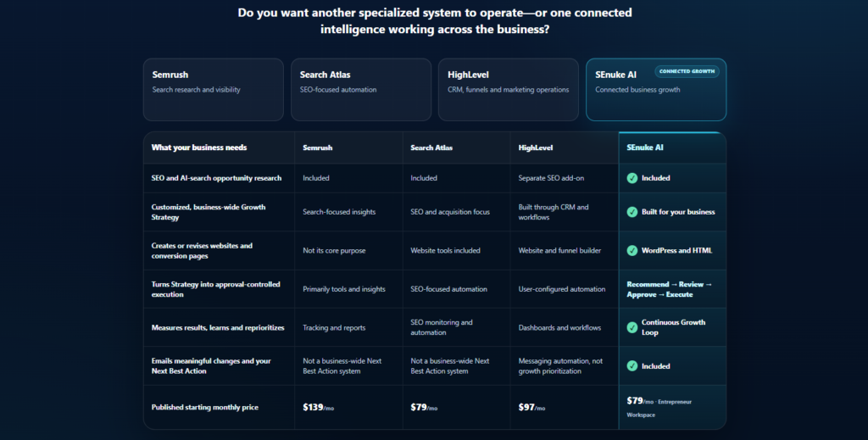Click checkmark beside Built for your business
Viewport: 868px width, 440px height.
pos(632,212)
